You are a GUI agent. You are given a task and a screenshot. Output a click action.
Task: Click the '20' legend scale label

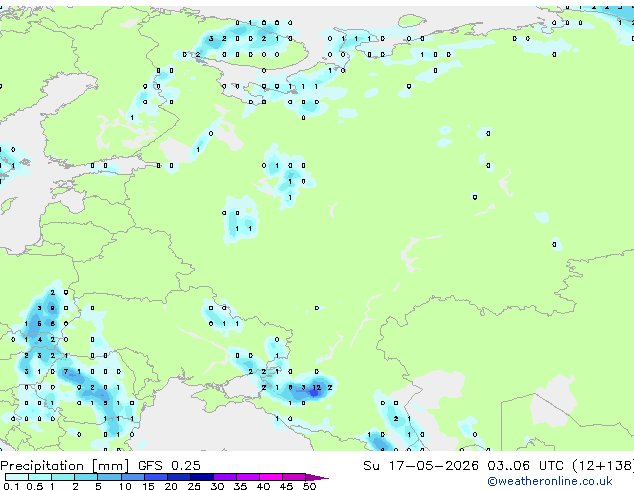pyautogui.click(x=171, y=486)
